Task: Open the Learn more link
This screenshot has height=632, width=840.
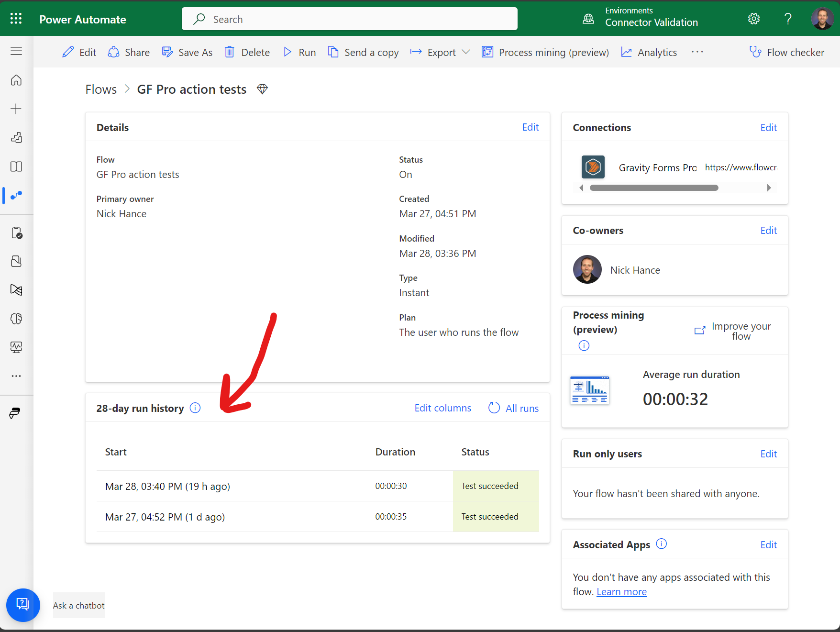Action: 621,592
